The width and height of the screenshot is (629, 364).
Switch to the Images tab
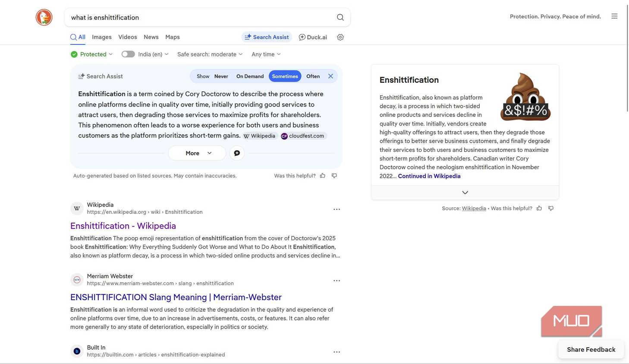tap(102, 37)
